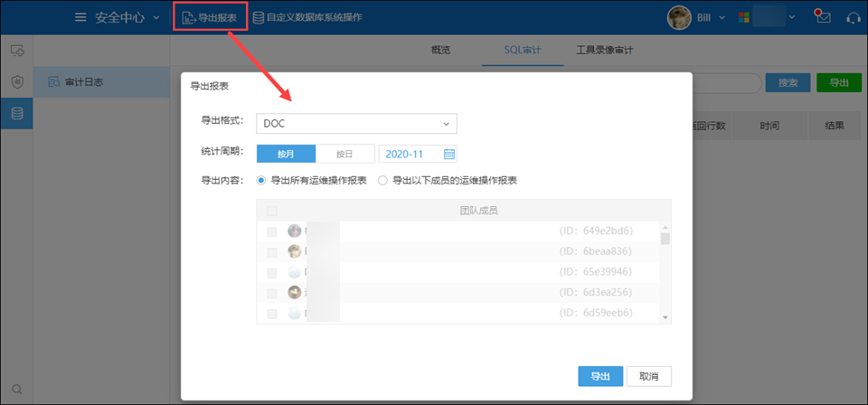Click the ID text 65e39946
The width and height of the screenshot is (868, 405).
tap(596, 272)
